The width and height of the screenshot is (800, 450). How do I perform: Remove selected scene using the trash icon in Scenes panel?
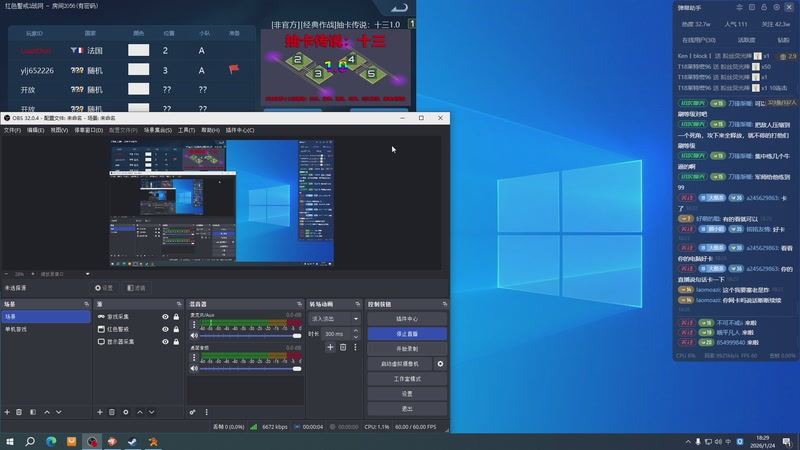pos(19,412)
